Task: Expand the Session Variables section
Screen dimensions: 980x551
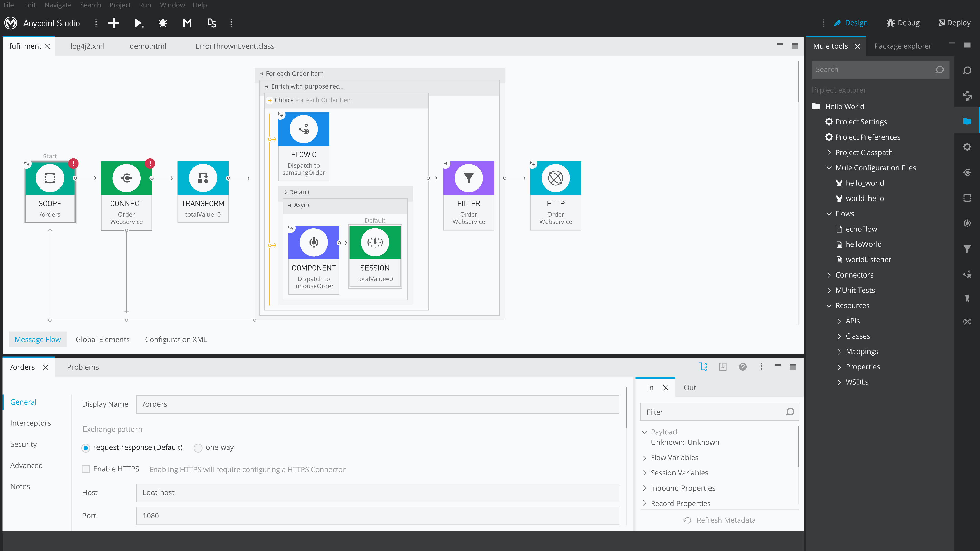Action: click(x=644, y=473)
